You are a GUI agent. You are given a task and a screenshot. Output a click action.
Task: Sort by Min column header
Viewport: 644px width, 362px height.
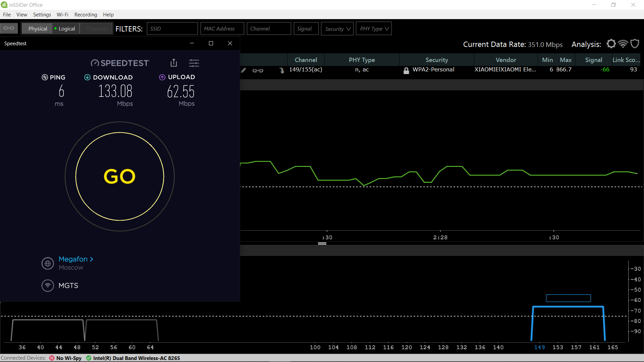547,60
